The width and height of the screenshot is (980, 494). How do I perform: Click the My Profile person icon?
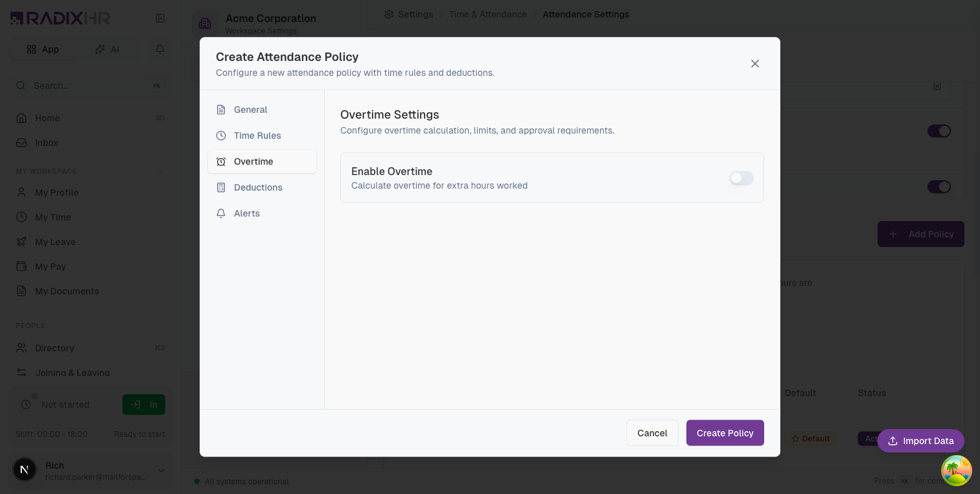pyautogui.click(x=21, y=193)
